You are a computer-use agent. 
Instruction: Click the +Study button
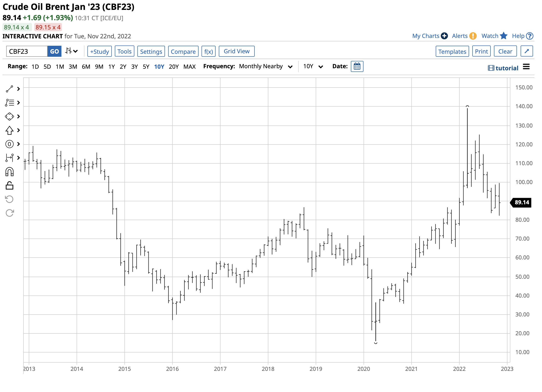(100, 51)
